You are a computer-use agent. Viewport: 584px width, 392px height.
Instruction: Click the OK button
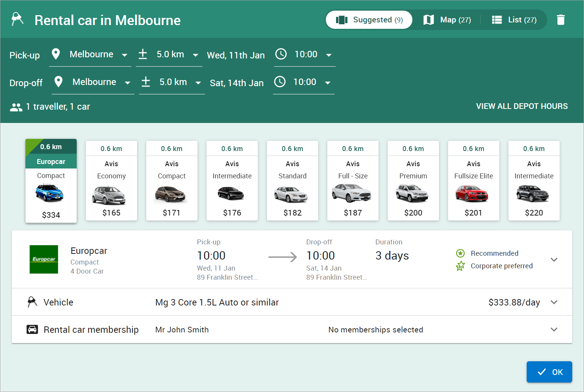coord(549,372)
